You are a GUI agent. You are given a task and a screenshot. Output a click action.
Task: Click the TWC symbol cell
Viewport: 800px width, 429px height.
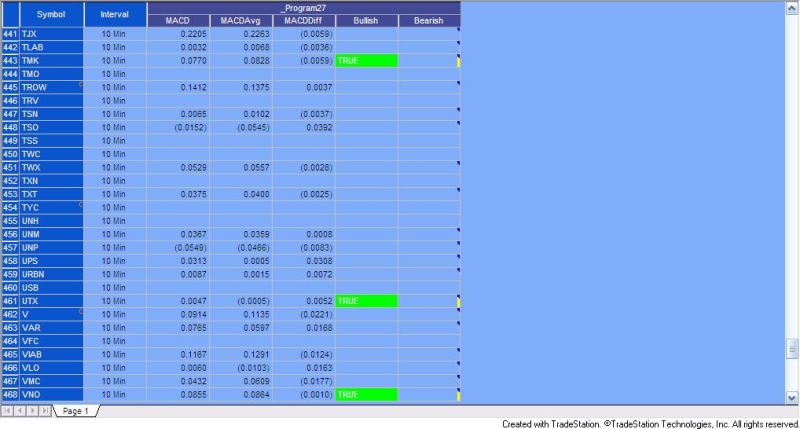coord(51,154)
